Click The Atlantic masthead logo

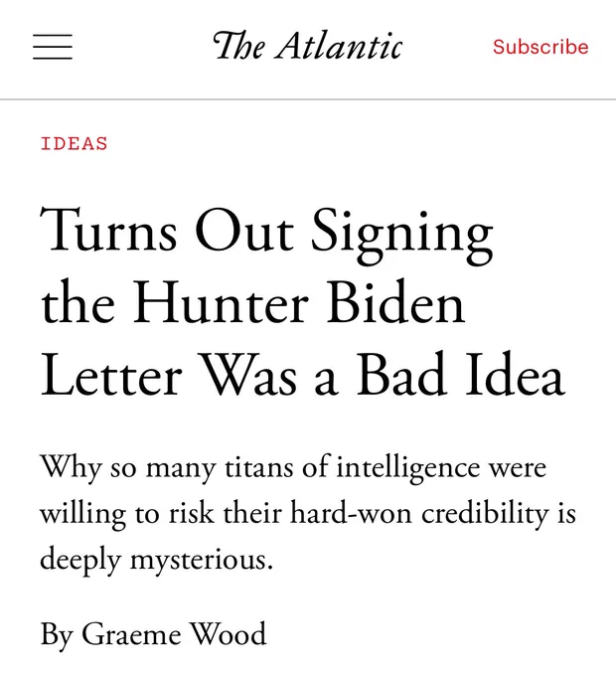point(307,46)
